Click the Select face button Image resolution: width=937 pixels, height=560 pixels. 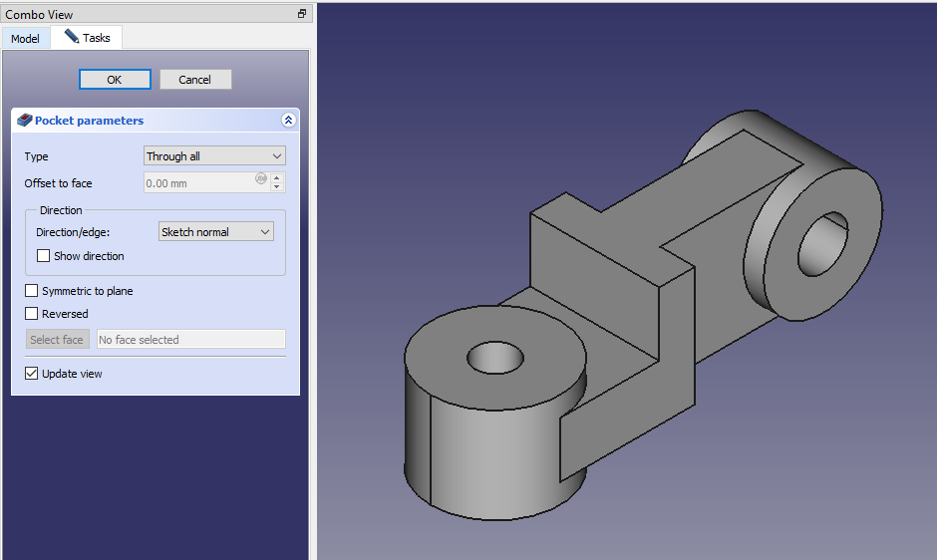(58, 340)
